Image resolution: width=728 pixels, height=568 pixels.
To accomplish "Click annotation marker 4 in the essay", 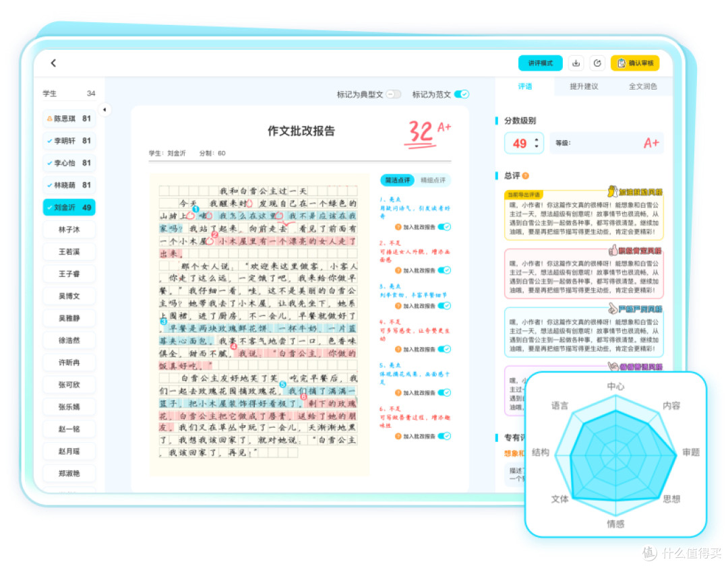I will coord(233,346).
